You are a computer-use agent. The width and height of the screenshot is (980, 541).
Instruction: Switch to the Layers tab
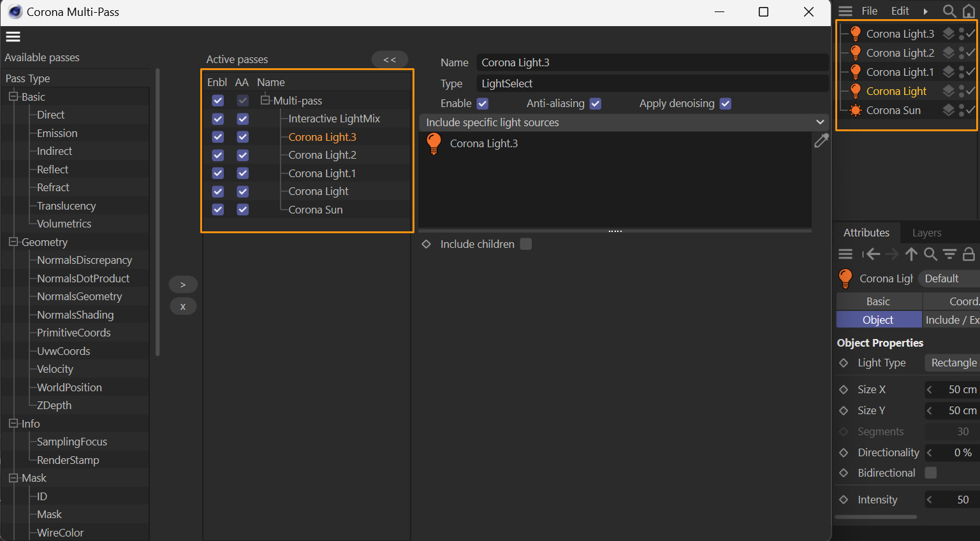click(926, 233)
